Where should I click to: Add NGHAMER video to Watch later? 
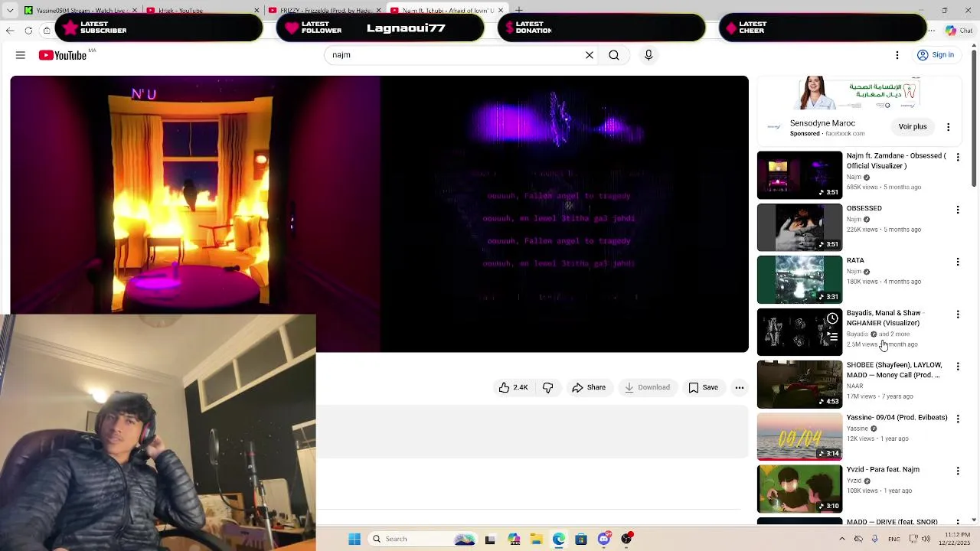[x=832, y=318]
